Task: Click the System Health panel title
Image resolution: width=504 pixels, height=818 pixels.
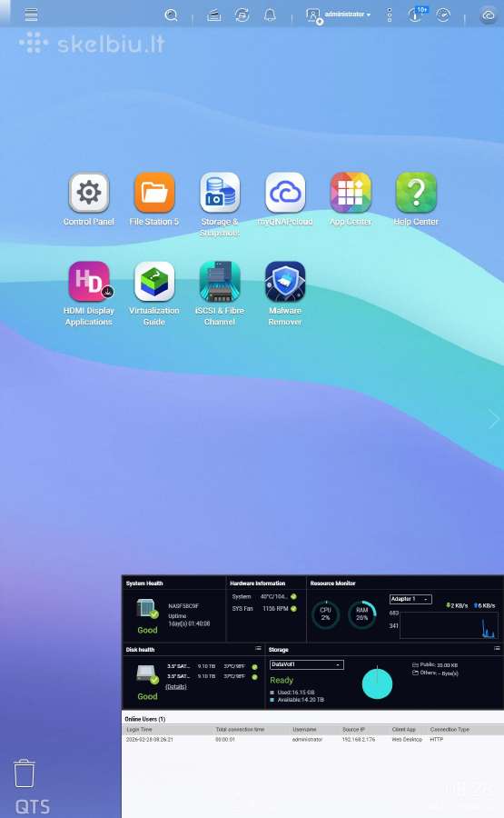Action: point(144,584)
